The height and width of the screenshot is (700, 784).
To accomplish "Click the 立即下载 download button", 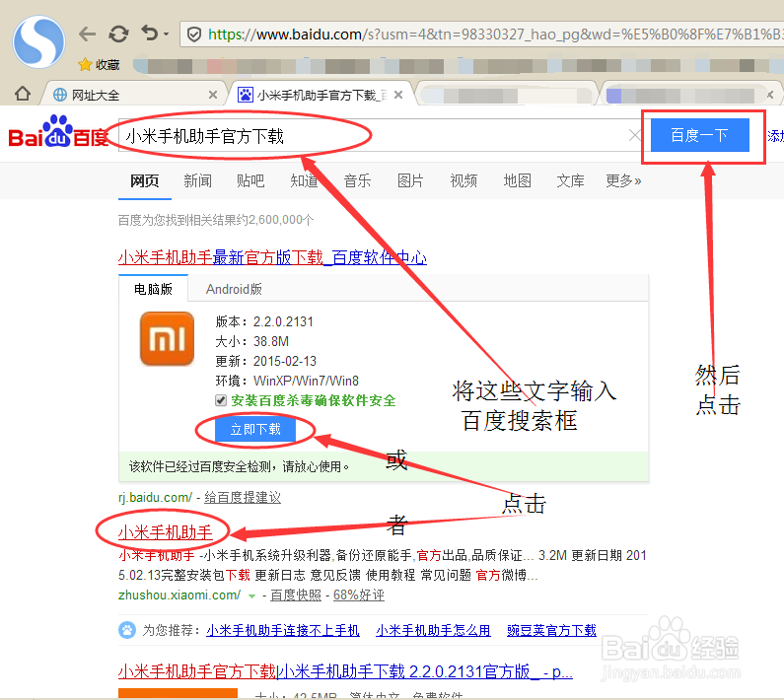I will (255, 430).
